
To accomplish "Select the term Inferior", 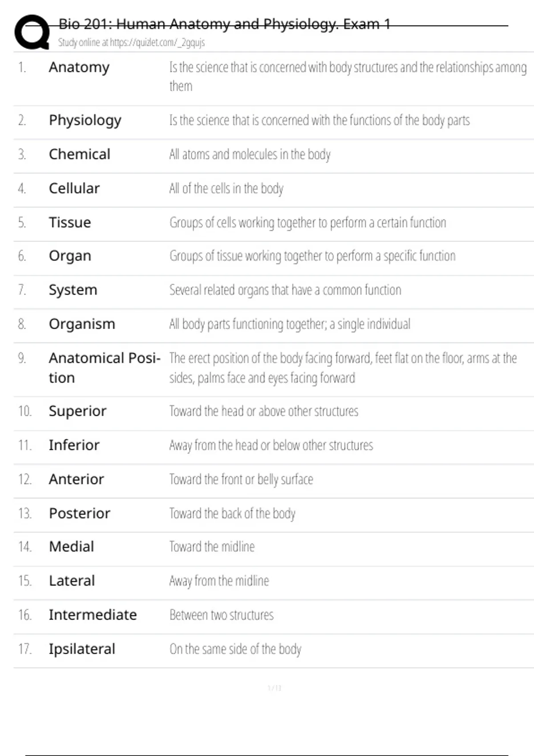I will (74, 445).
